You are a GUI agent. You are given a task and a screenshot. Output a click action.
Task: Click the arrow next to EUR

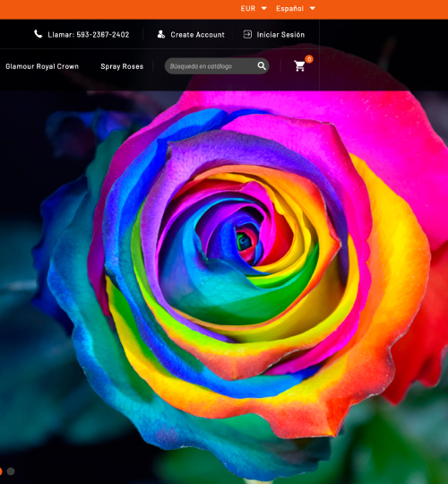tap(264, 8)
